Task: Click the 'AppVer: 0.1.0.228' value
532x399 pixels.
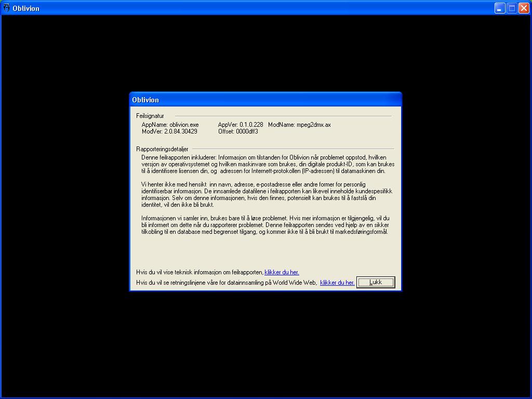Action: pos(241,125)
